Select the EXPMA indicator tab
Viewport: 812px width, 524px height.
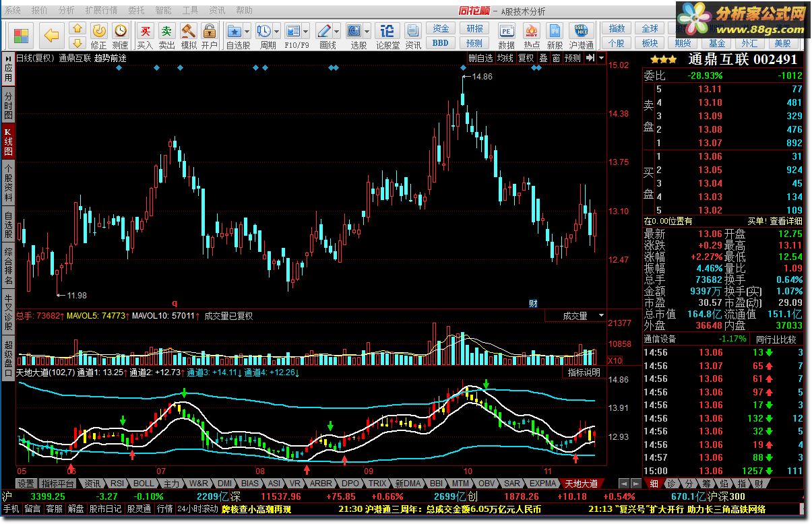[543, 484]
